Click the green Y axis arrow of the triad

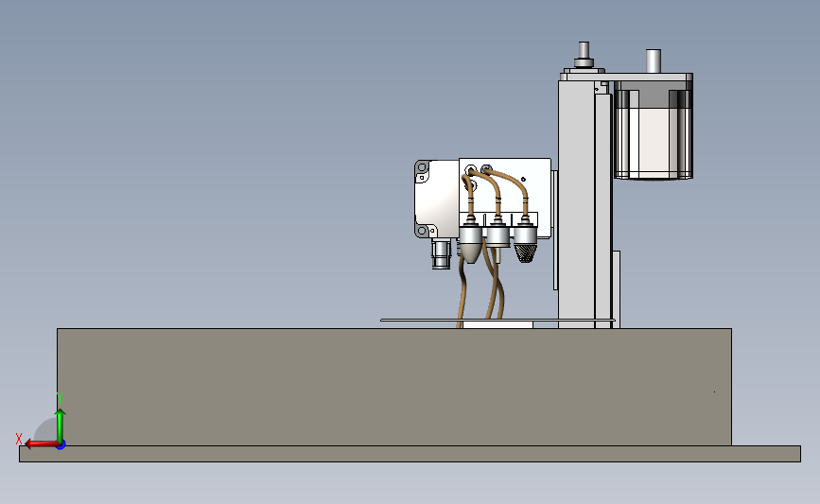point(61,426)
